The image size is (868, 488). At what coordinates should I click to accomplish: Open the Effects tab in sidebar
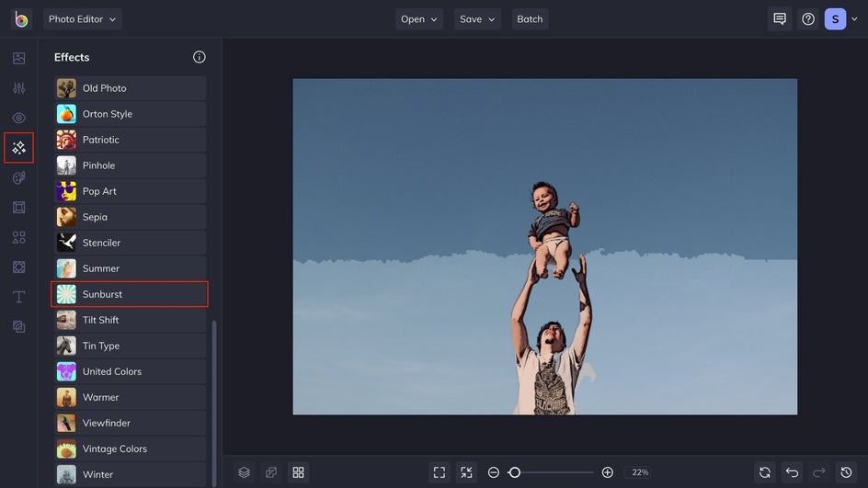(18, 148)
